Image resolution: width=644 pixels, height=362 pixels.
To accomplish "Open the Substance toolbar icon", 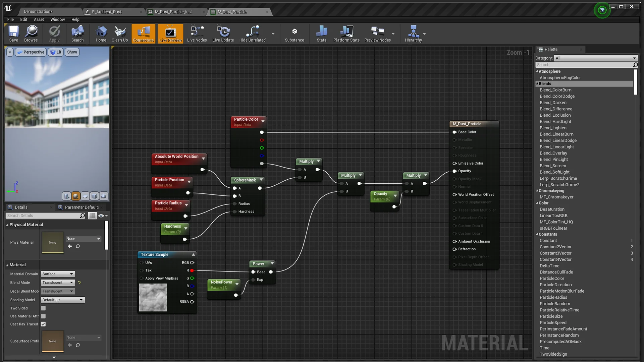I will tap(294, 34).
